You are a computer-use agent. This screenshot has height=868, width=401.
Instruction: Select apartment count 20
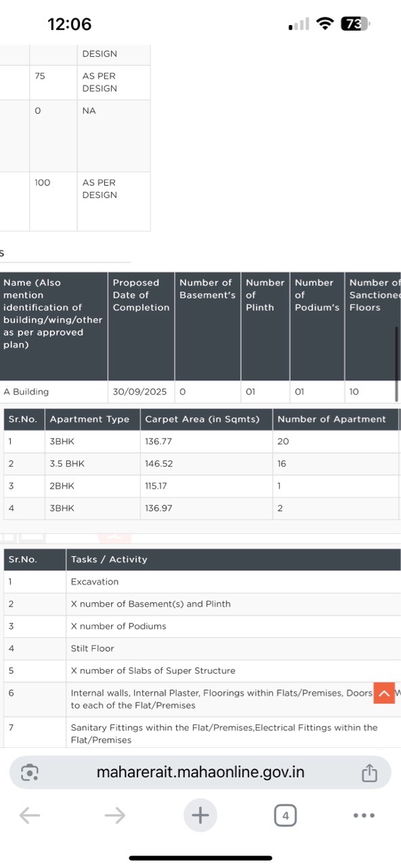(x=283, y=441)
